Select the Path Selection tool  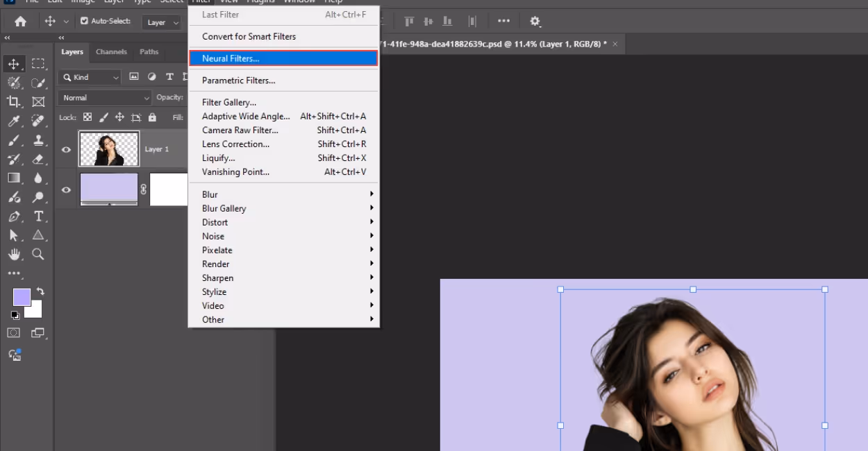point(14,235)
